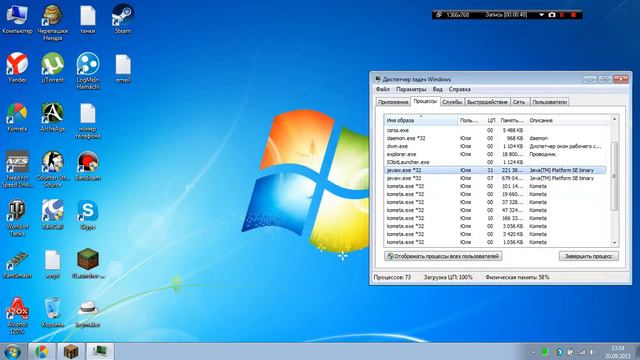Open the Вид menu
The image size is (640, 360).
[x=438, y=89]
